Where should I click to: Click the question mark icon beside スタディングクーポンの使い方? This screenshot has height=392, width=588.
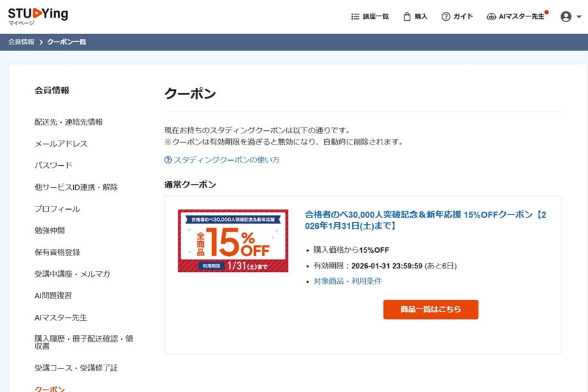click(168, 159)
